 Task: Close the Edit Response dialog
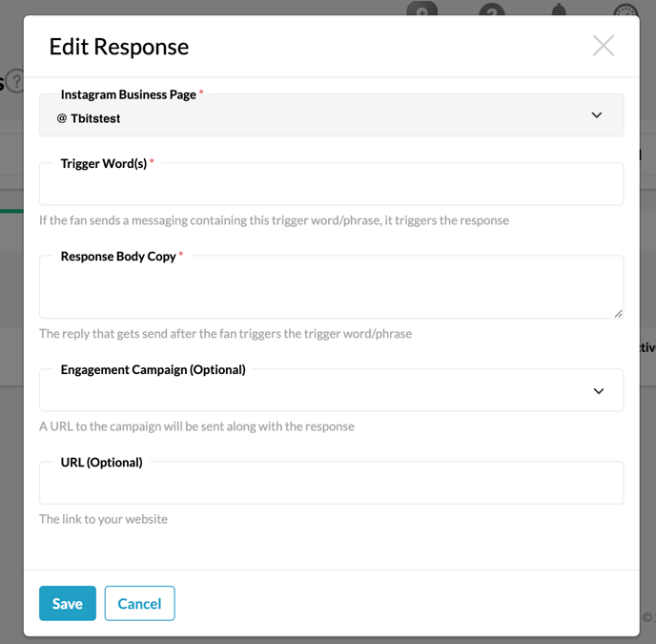coord(603,46)
